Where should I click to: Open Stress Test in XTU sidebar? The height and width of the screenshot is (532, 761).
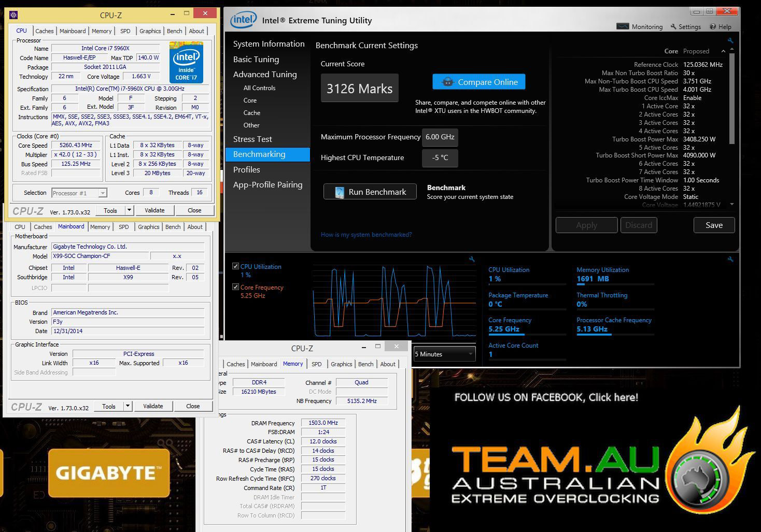[x=252, y=139]
